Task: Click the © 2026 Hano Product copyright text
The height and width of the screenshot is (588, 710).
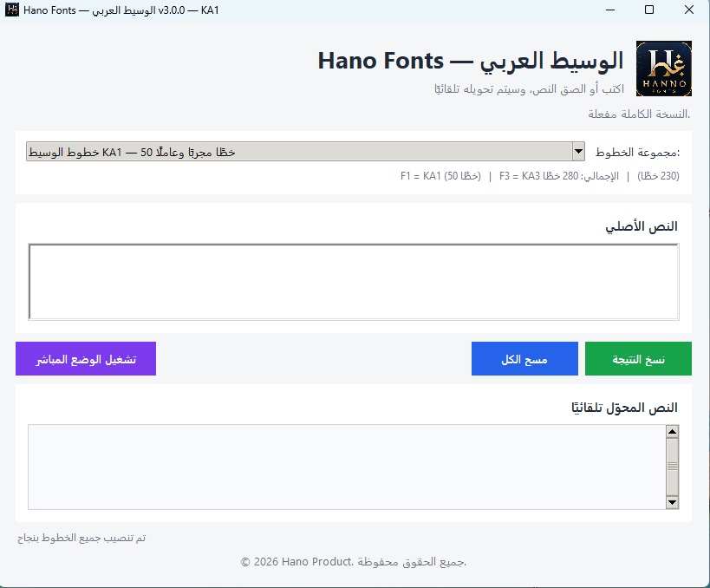Action: pyautogui.click(x=354, y=562)
